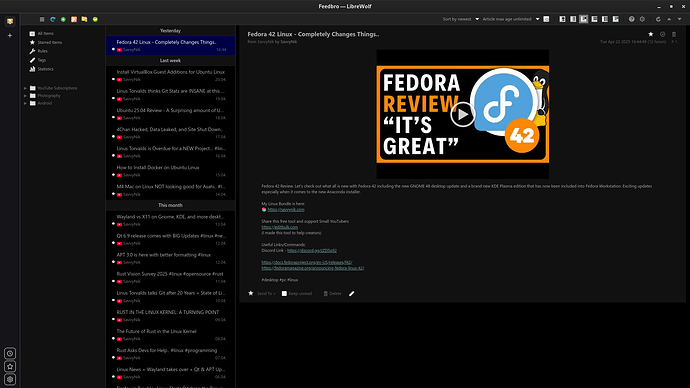Open the help question-mark icon
This screenshot has height=388, width=690.
coord(631,19)
